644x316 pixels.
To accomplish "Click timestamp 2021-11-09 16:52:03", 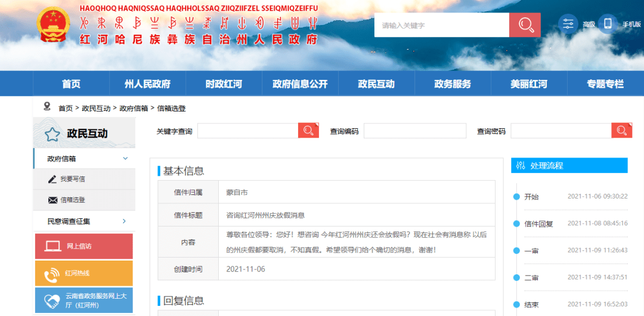I will (597, 304).
